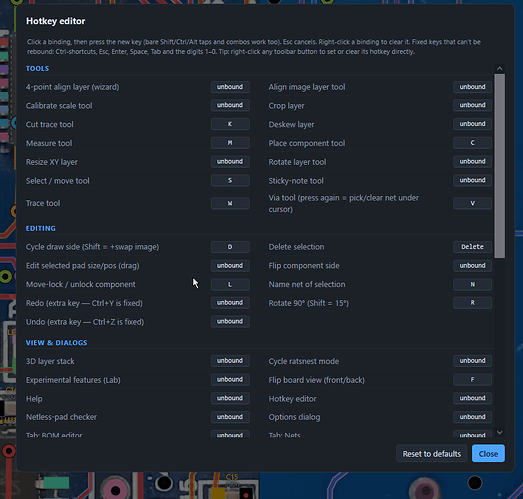Click the 'Cycle ratsnest mode' label
523x499 pixels.
(304, 361)
